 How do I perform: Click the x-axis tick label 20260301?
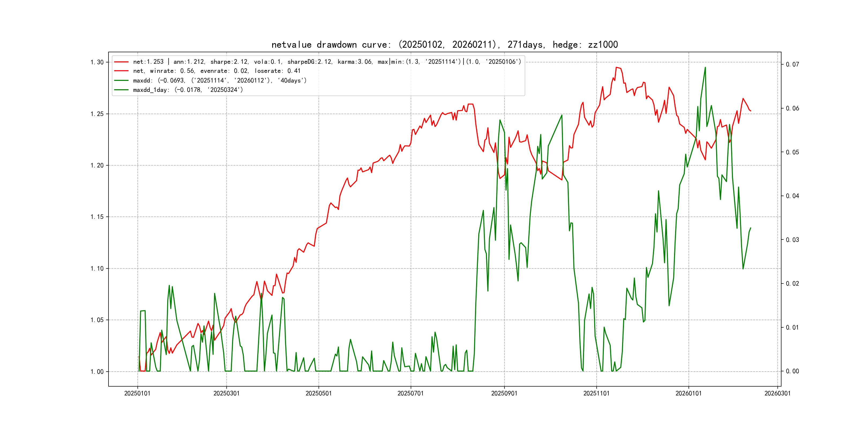777,394
